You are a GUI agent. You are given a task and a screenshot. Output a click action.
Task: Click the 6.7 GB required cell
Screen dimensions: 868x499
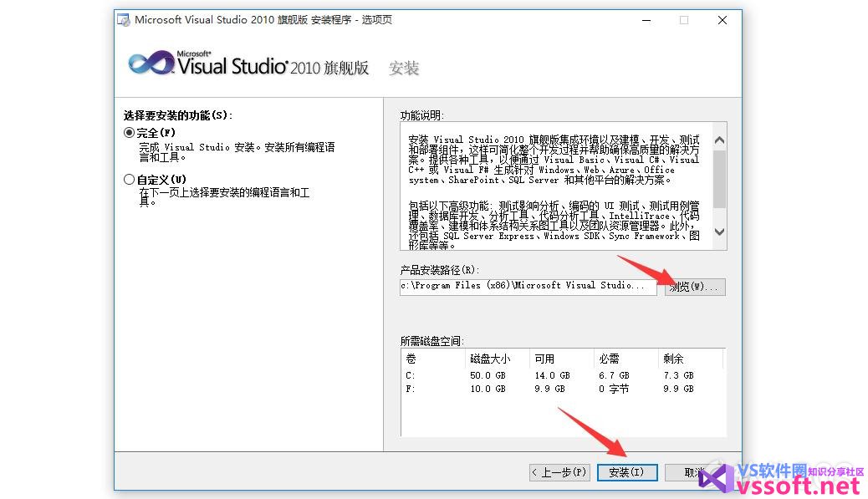pyautogui.click(x=614, y=375)
